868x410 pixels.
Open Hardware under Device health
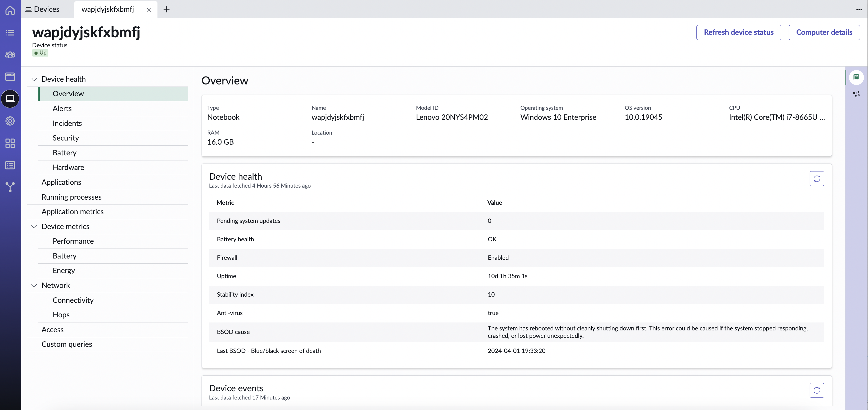coord(113,167)
